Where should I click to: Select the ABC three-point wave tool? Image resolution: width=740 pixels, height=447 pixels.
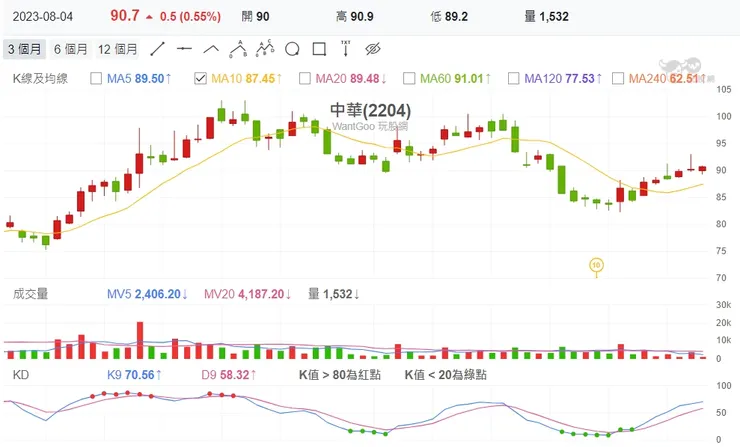[238, 49]
